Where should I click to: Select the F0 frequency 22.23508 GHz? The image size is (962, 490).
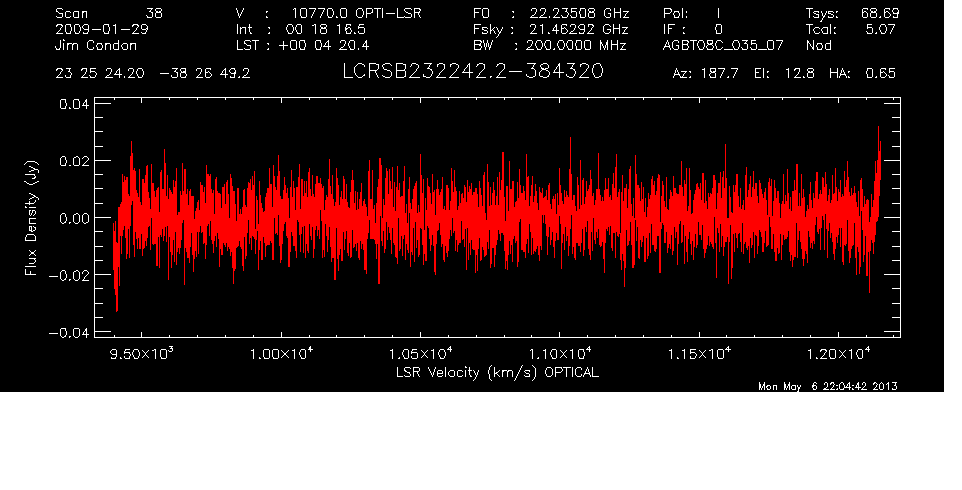pyautogui.click(x=580, y=13)
